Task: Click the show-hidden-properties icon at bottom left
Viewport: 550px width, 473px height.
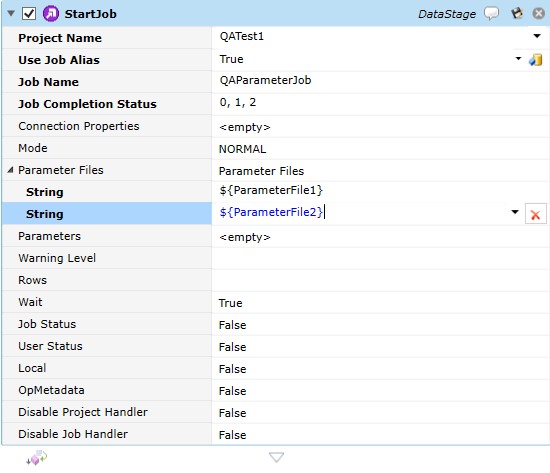Action: (x=36, y=458)
